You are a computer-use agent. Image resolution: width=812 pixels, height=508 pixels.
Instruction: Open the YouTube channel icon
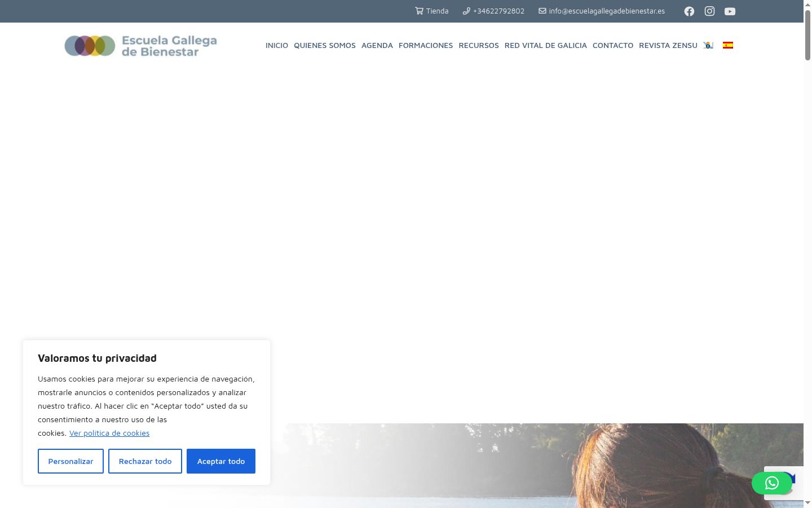click(x=730, y=11)
